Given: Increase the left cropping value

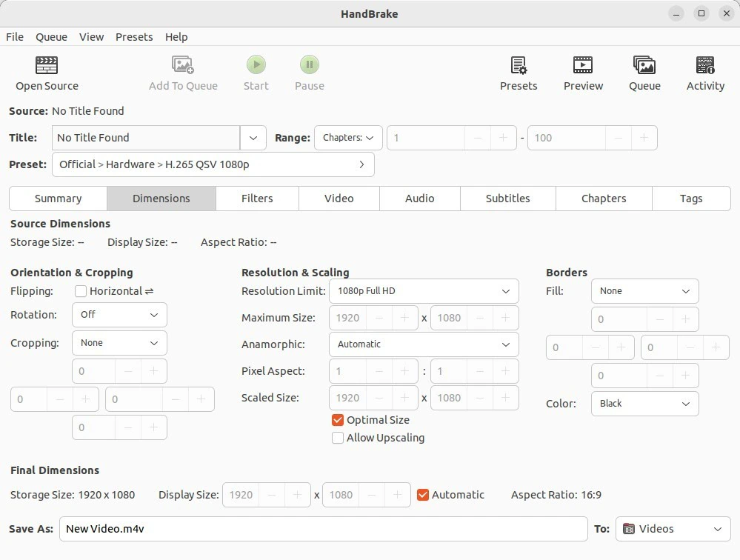Looking at the screenshot, I should click(85, 399).
